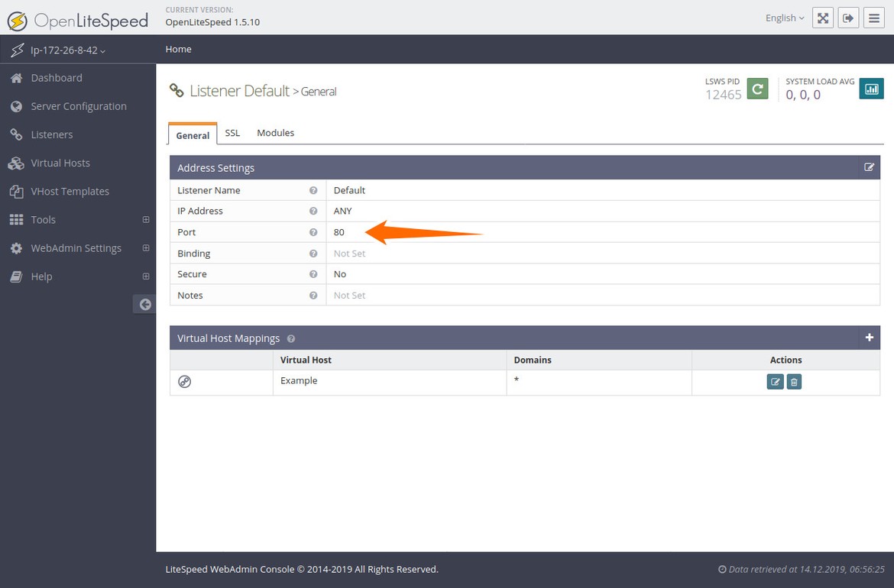Click the Binding Not Set value
The width and height of the screenshot is (894, 588).
tap(349, 254)
